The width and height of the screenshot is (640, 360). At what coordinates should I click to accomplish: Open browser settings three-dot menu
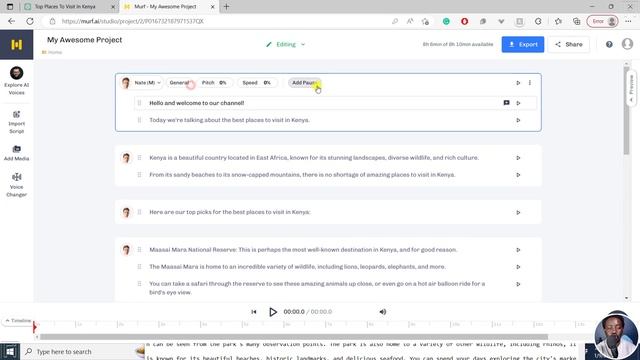point(628,21)
